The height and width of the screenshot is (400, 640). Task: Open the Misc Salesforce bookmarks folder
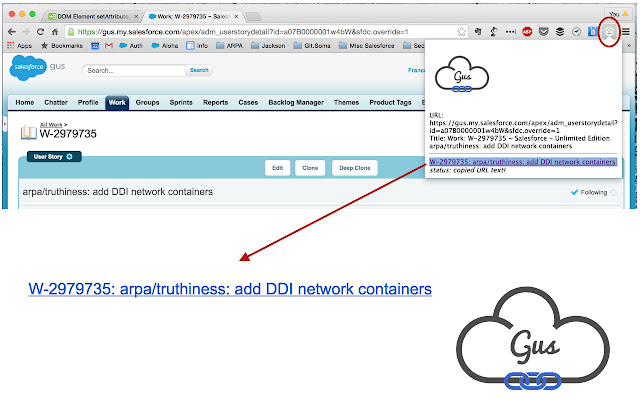click(367, 46)
